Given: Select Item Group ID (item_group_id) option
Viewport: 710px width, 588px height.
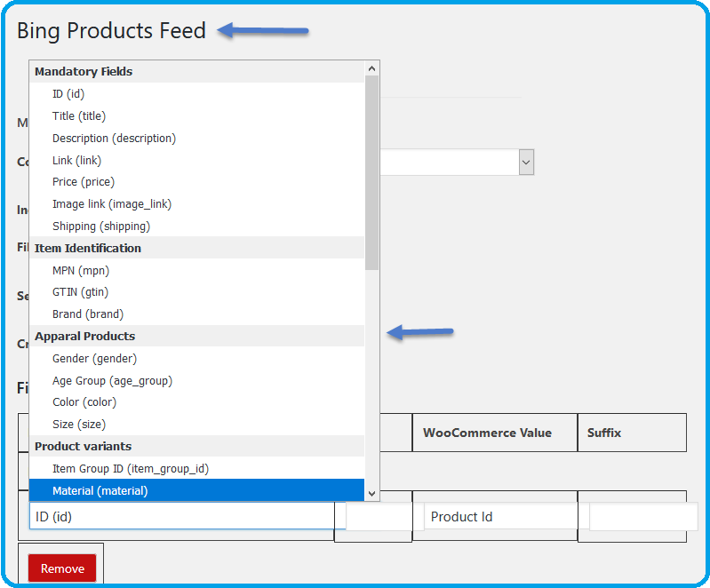Looking at the screenshot, I should tap(196, 468).
